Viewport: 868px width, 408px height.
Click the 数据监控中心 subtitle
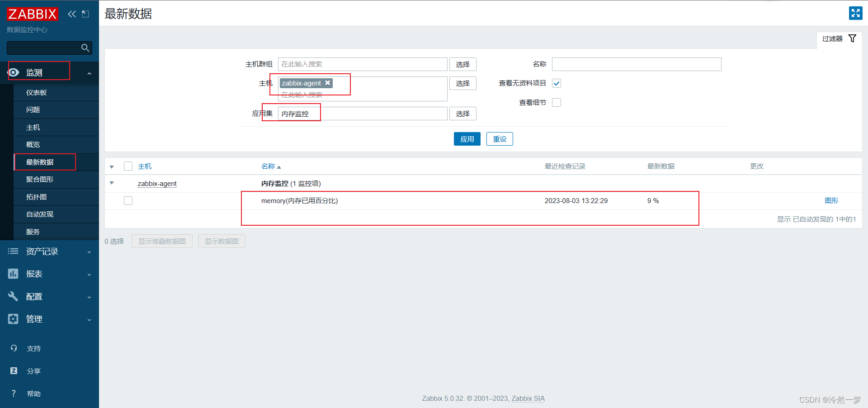(x=27, y=29)
